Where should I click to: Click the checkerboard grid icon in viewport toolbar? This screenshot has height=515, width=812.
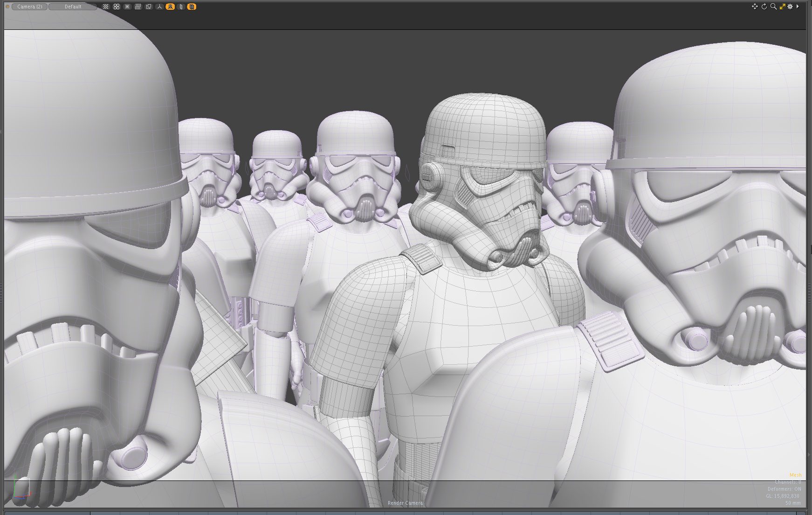(x=106, y=7)
